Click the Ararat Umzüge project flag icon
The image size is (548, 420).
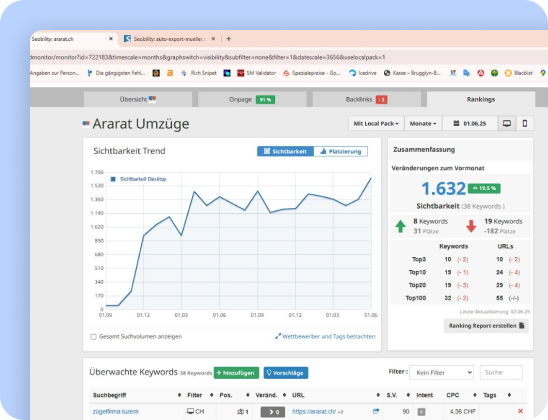[x=86, y=123]
